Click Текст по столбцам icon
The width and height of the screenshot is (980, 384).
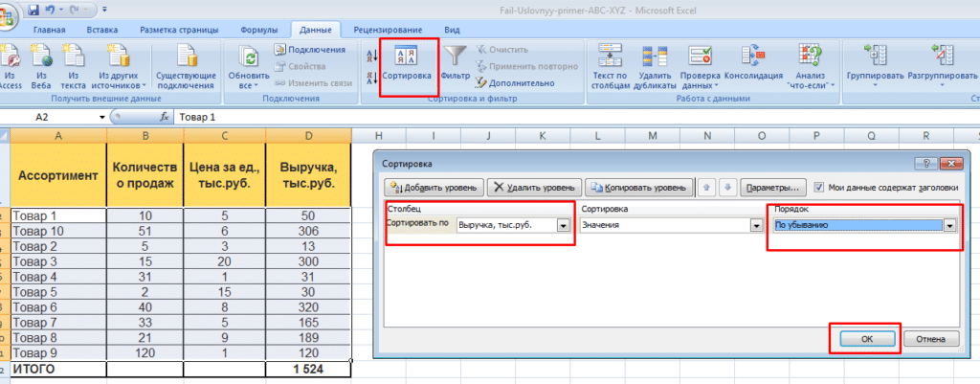[x=610, y=56]
